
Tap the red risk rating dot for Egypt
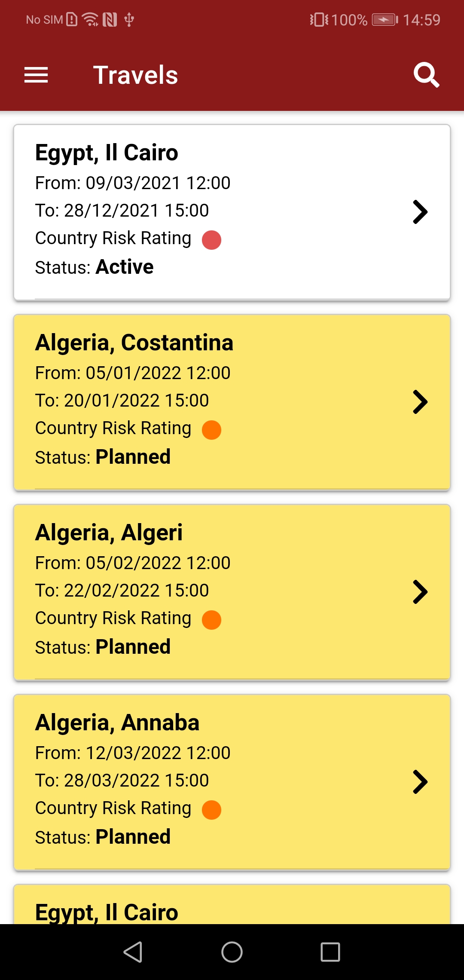(211, 240)
